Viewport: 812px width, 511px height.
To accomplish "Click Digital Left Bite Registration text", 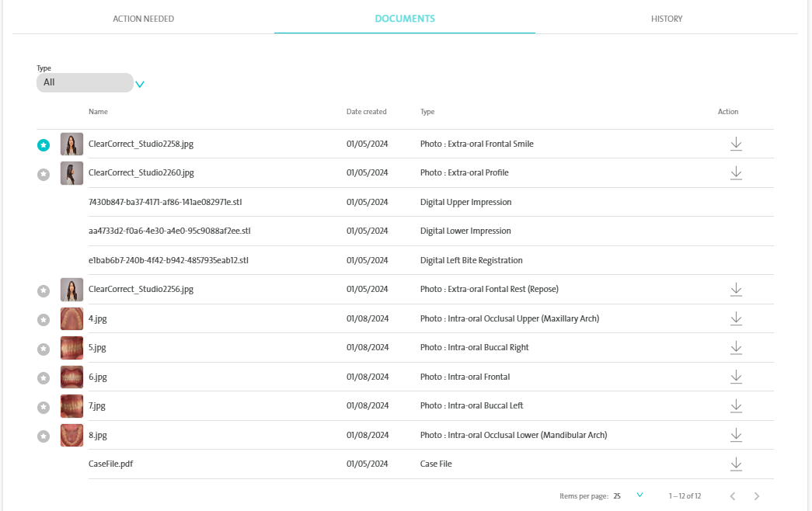I will 471,260.
